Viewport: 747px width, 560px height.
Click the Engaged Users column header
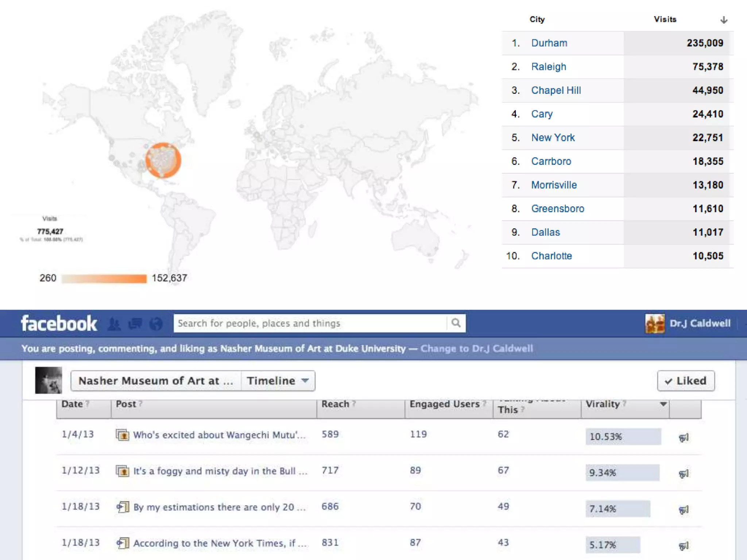click(x=444, y=404)
